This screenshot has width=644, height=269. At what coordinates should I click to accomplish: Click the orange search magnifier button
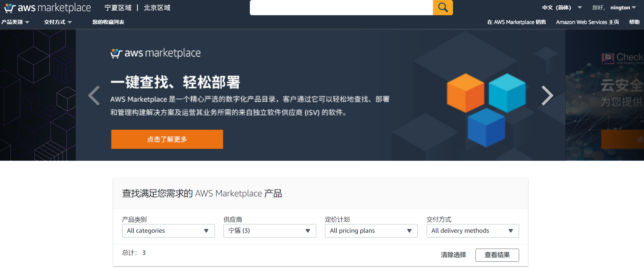pos(443,7)
